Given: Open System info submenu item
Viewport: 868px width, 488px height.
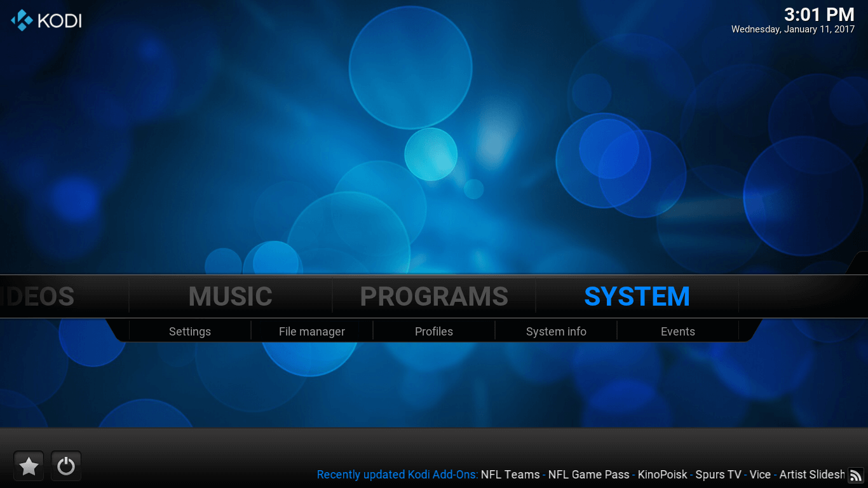Looking at the screenshot, I should point(556,332).
